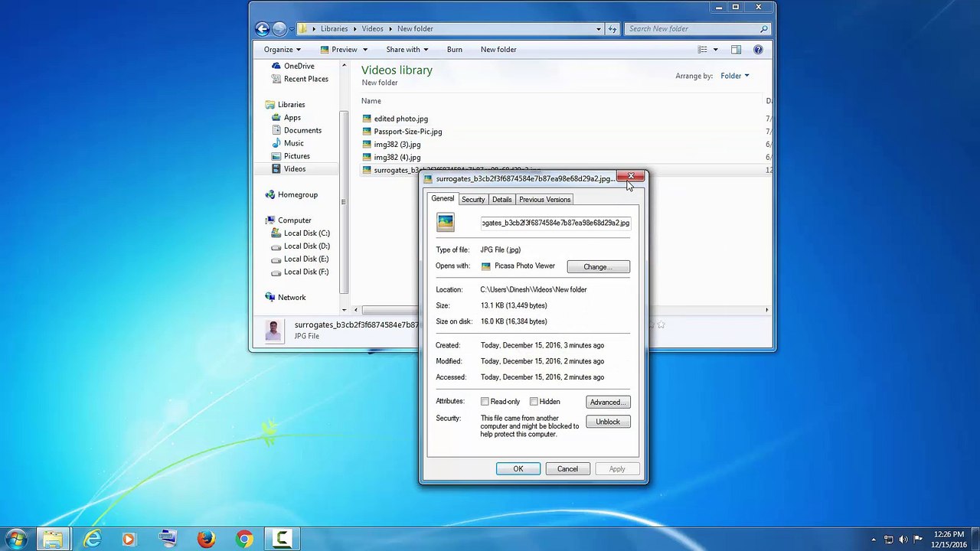Click the Windows Start orb
The image size is (980, 551).
[17, 539]
